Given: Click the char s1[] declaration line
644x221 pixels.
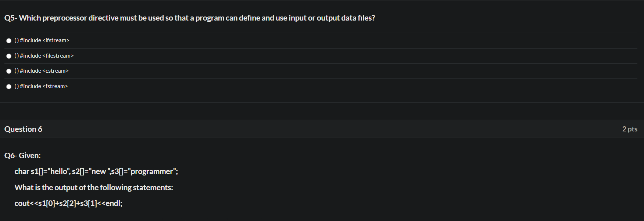Looking at the screenshot, I should pyautogui.click(x=96, y=171).
